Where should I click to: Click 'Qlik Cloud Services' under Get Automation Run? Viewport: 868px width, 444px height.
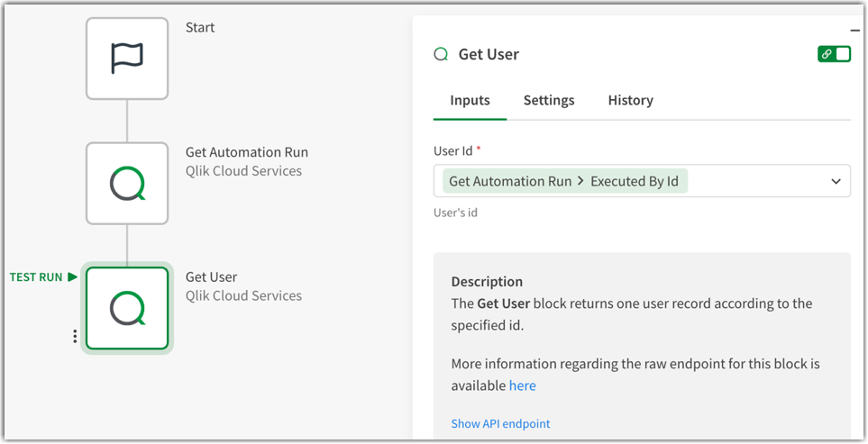(243, 171)
